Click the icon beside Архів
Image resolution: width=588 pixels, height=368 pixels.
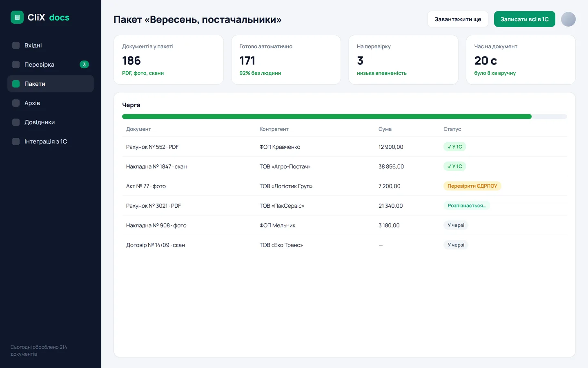tap(16, 103)
